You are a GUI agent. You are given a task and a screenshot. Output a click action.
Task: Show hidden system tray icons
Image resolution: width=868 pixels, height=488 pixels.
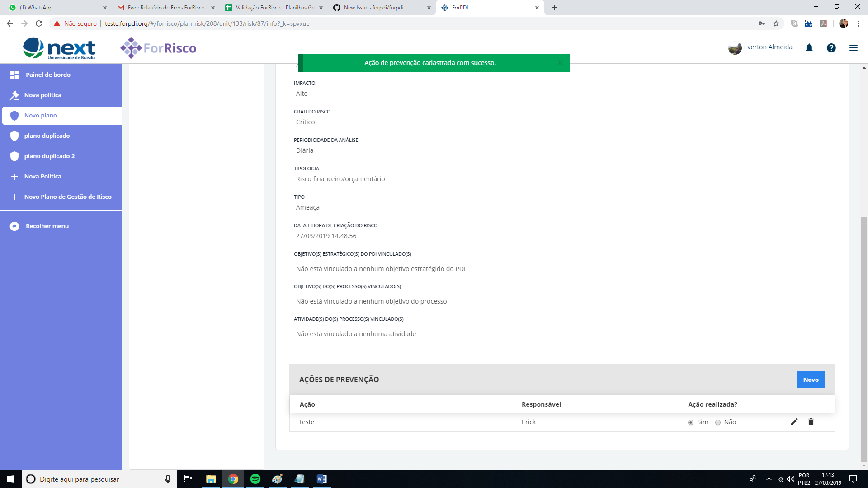(769, 479)
